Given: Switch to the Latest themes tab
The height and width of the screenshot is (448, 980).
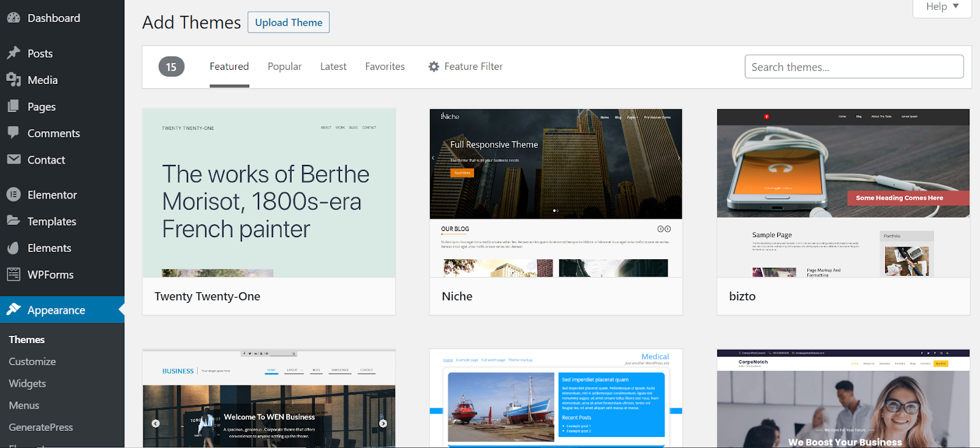Looking at the screenshot, I should (x=333, y=66).
